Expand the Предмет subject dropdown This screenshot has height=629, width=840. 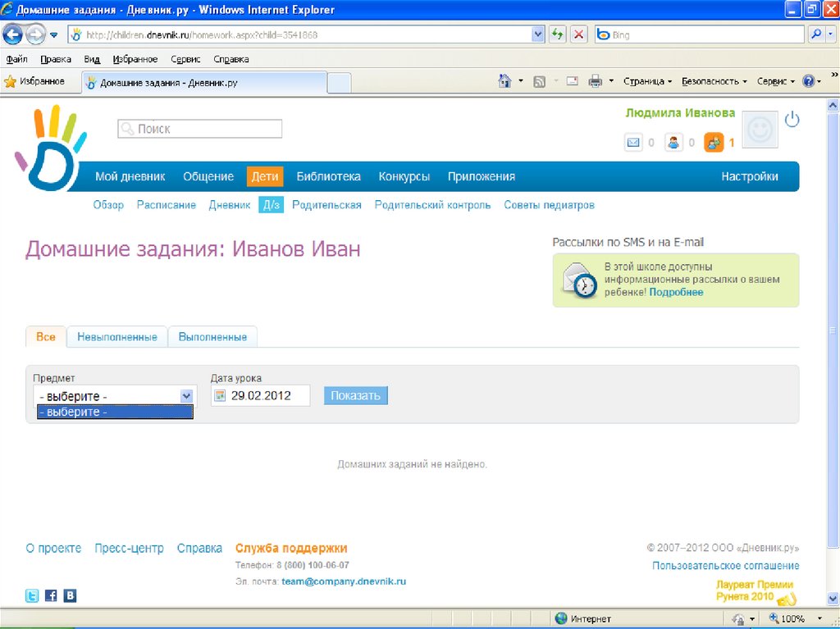[x=185, y=396]
